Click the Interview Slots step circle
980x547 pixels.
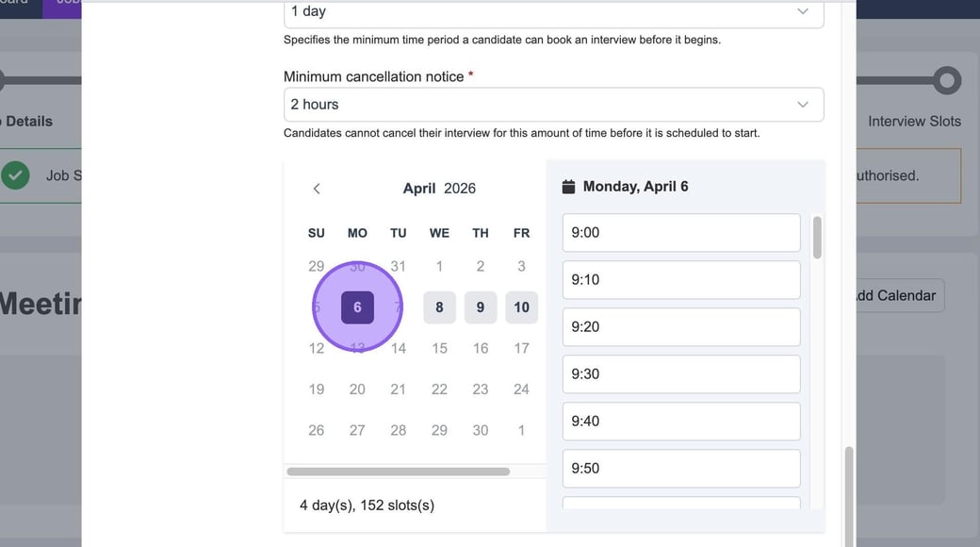pos(947,80)
